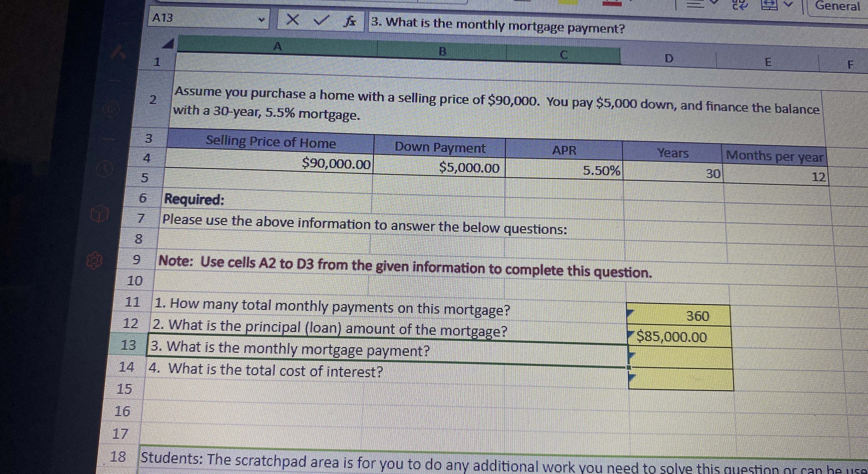
Task: Select row 13 header
Action: pyautogui.click(x=129, y=345)
